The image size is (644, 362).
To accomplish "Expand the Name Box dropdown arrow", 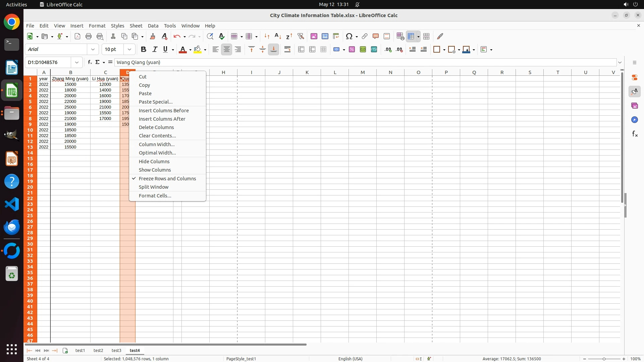I will click(x=77, y=62).
